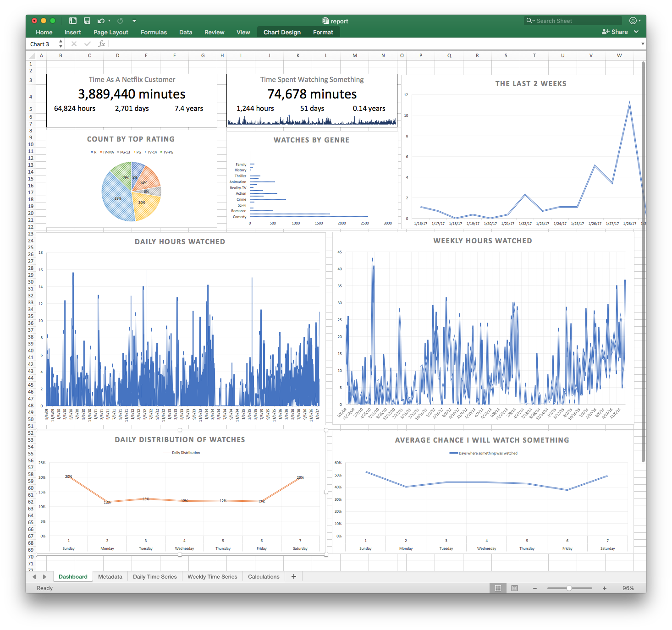
Task: Open the Calculations sheet tab
Action: 264,576
